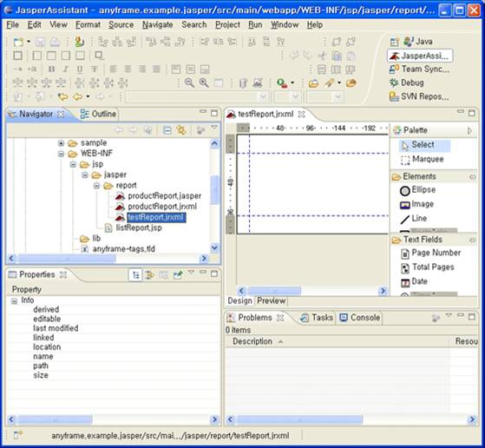
Task: Open the Navigate menu
Action: pyautogui.click(x=157, y=25)
